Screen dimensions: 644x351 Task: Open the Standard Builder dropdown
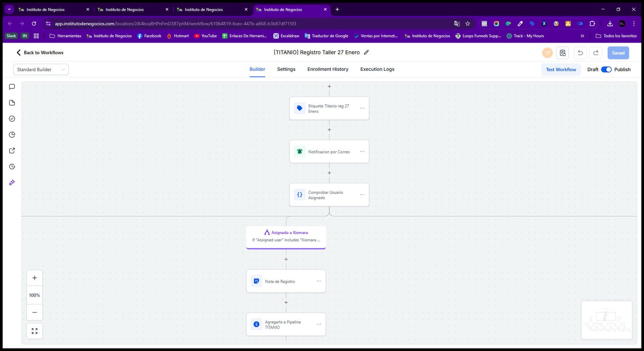(41, 70)
